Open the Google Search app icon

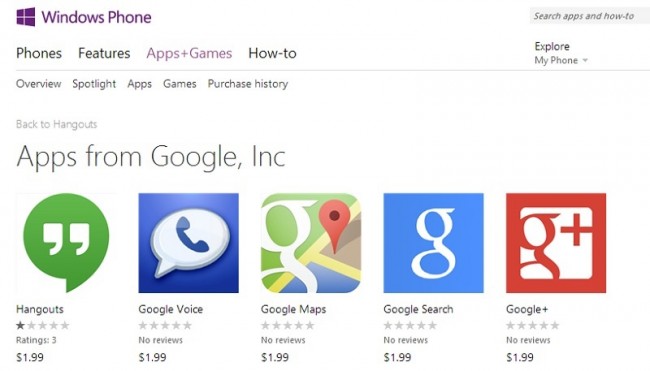(434, 243)
